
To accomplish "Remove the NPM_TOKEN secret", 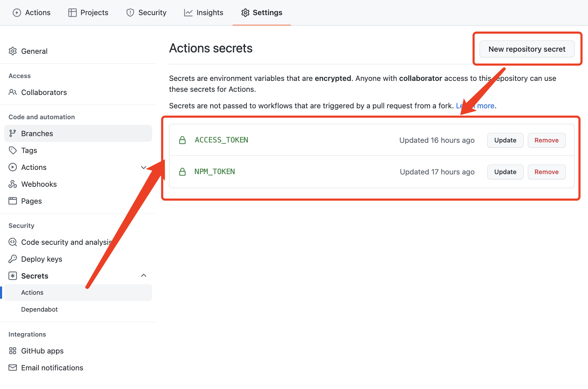I will pyautogui.click(x=546, y=172).
